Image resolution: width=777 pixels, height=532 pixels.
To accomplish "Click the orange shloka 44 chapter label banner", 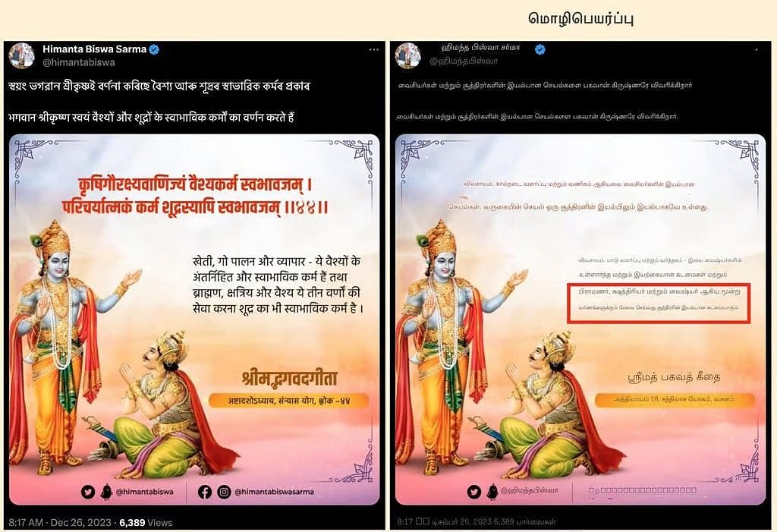I will 289,401.
